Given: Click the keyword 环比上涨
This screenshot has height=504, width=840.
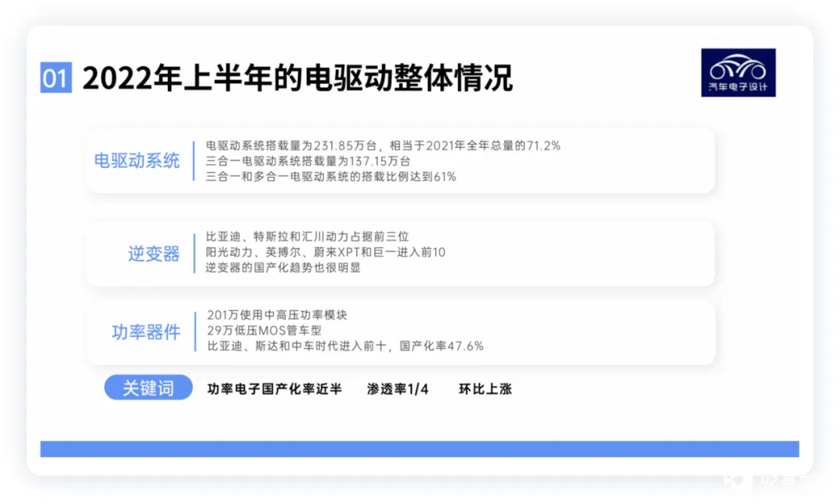Looking at the screenshot, I should [x=485, y=389].
